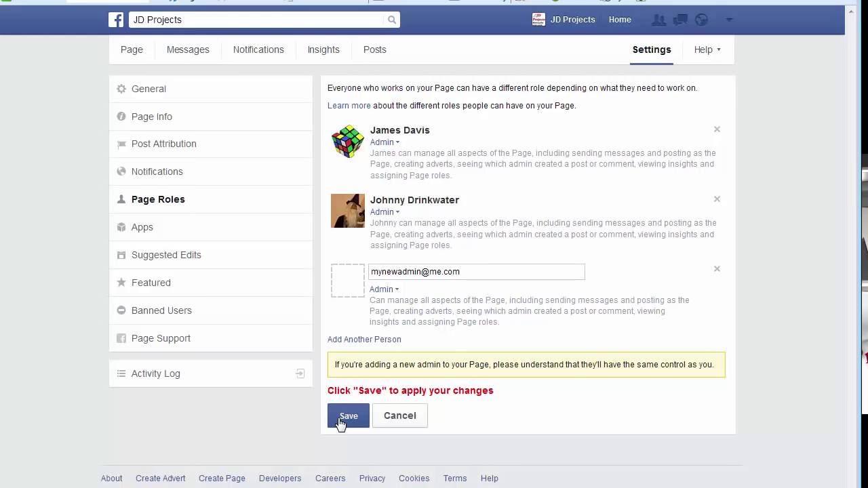This screenshot has height=488, width=868.
Task: Click the Page Info icon in sidebar
Action: pos(121,117)
